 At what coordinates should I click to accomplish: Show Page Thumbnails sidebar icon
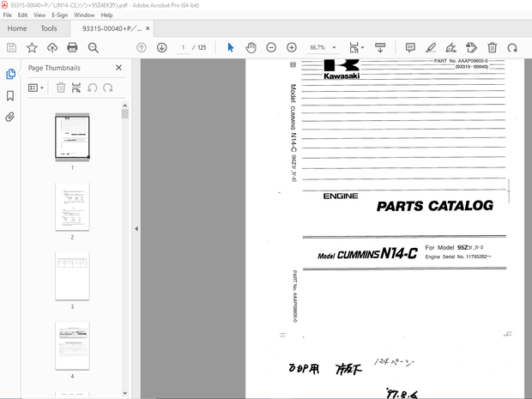click(10, 74)
